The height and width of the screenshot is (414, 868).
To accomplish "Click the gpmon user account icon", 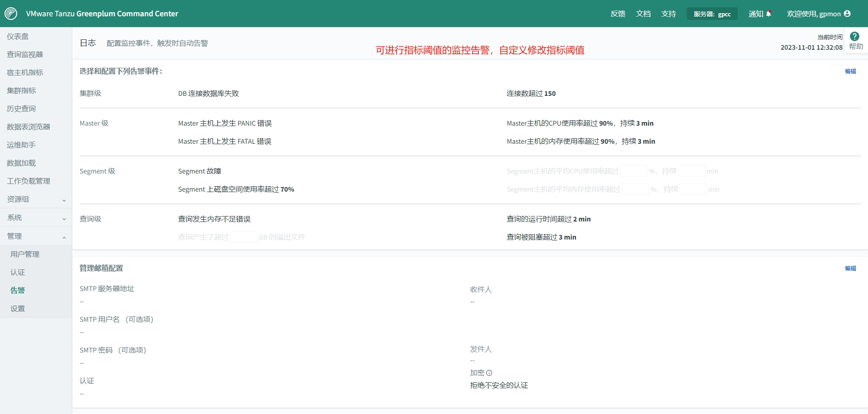I will (x=846, y=14).
